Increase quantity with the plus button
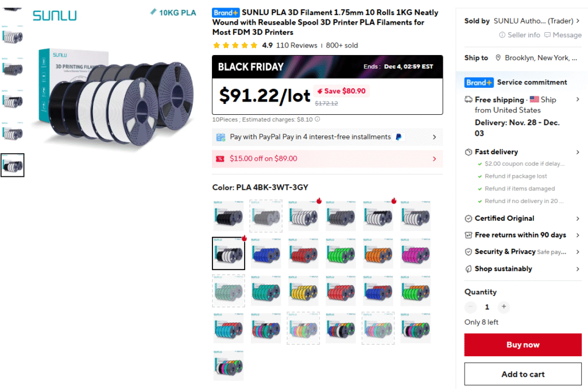 (x=504, y=307)
